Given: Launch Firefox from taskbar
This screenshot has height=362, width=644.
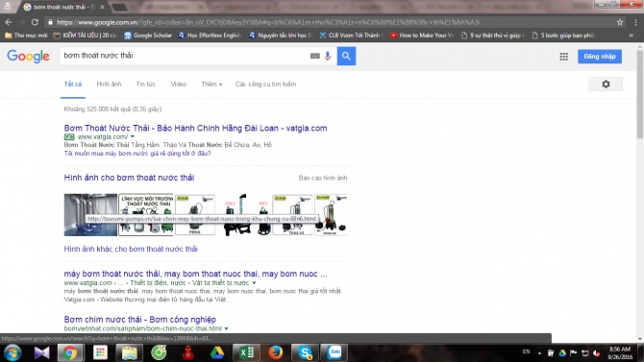Looking at the screenshot, I should (x=276, y=353).
